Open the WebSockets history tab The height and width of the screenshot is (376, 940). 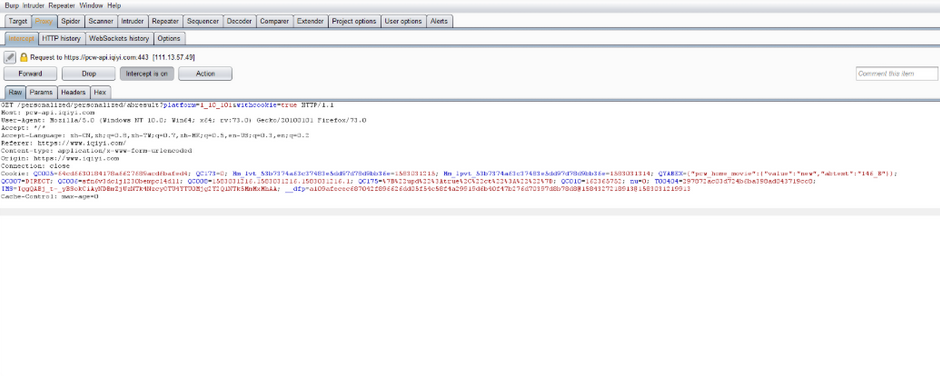(x=119, y=38)
